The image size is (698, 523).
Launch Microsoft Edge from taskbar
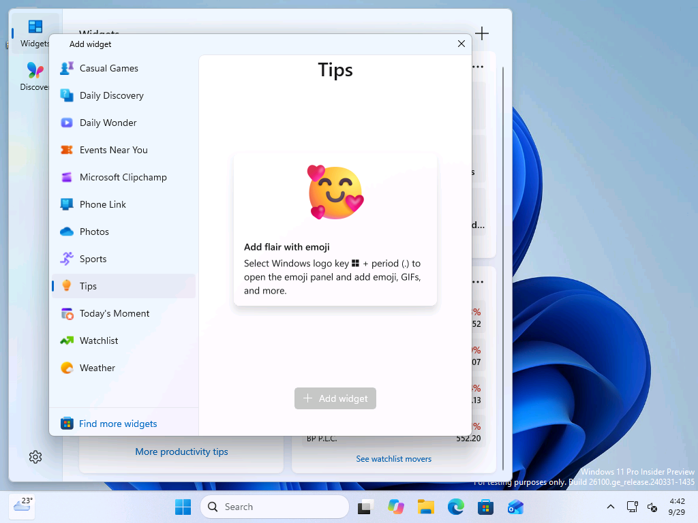[455, 507]
